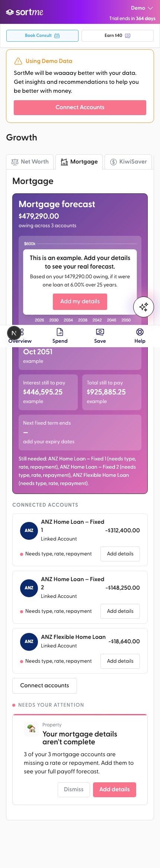Switch to the Net Worth tab

click(30, 162)
